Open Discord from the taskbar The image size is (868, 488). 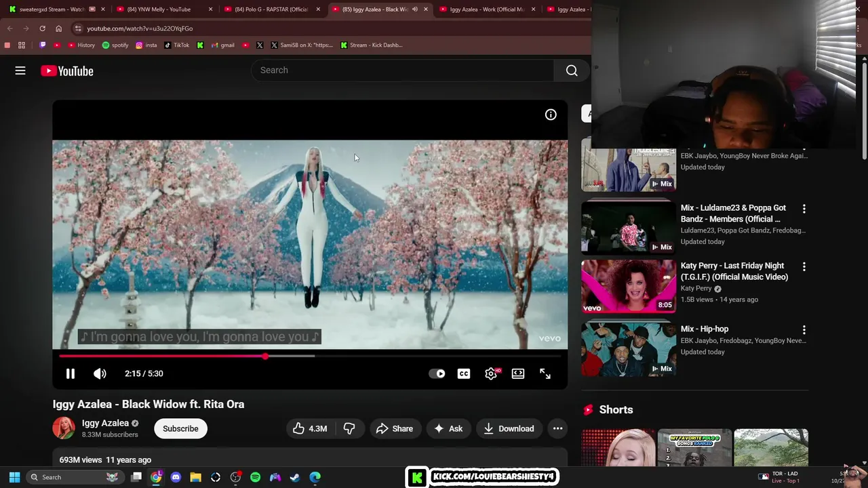(176, 477)
